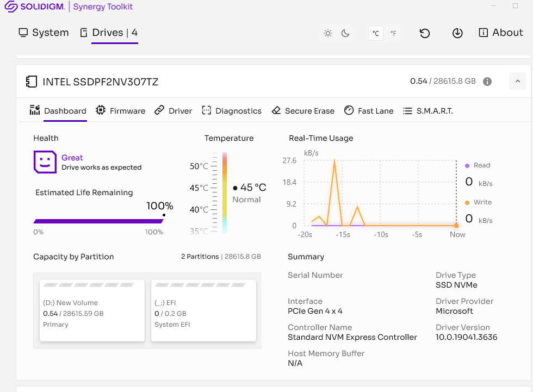The image size is (533, 392).
Task: Click the refresh icon
Action: (425, 33)
